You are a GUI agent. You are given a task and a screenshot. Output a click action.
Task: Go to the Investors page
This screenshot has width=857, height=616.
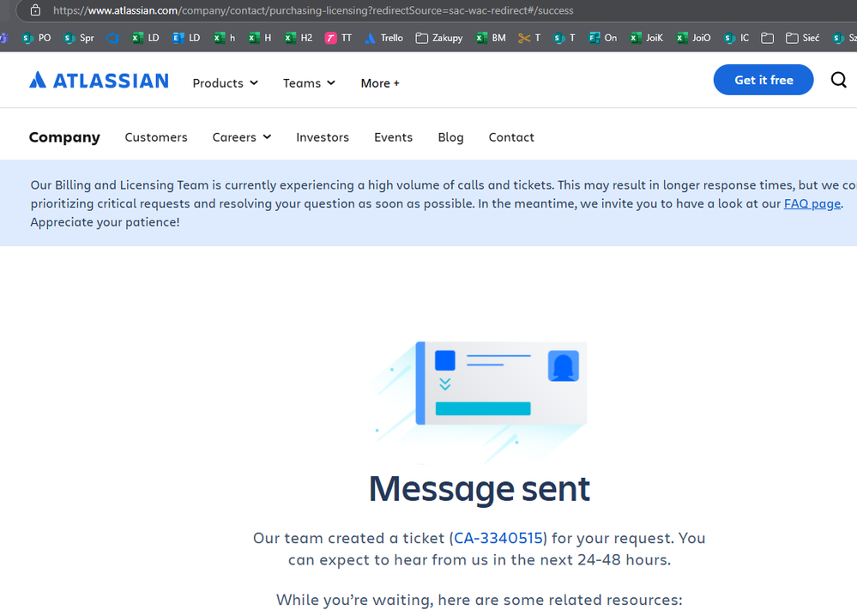point(323,137)
